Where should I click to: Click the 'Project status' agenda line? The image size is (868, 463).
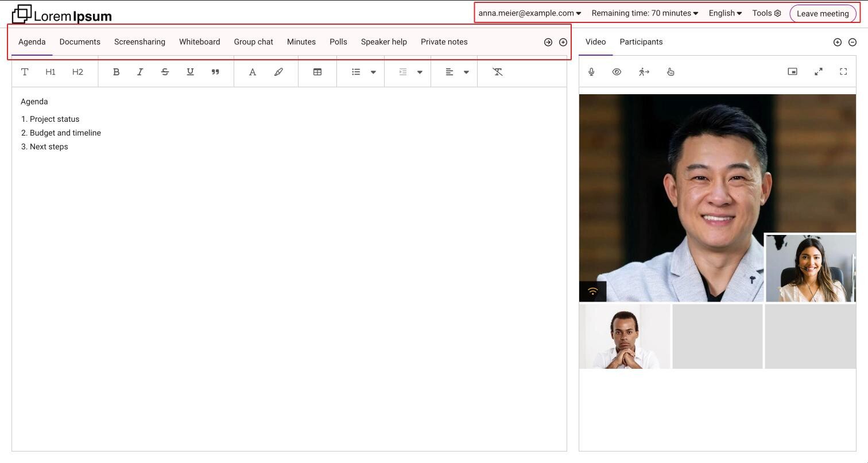point(55,119)
